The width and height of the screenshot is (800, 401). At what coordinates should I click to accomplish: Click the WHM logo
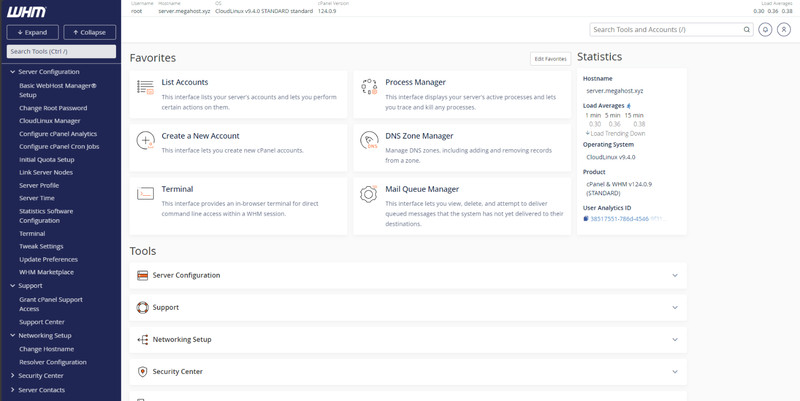click(x=27, y=12)
